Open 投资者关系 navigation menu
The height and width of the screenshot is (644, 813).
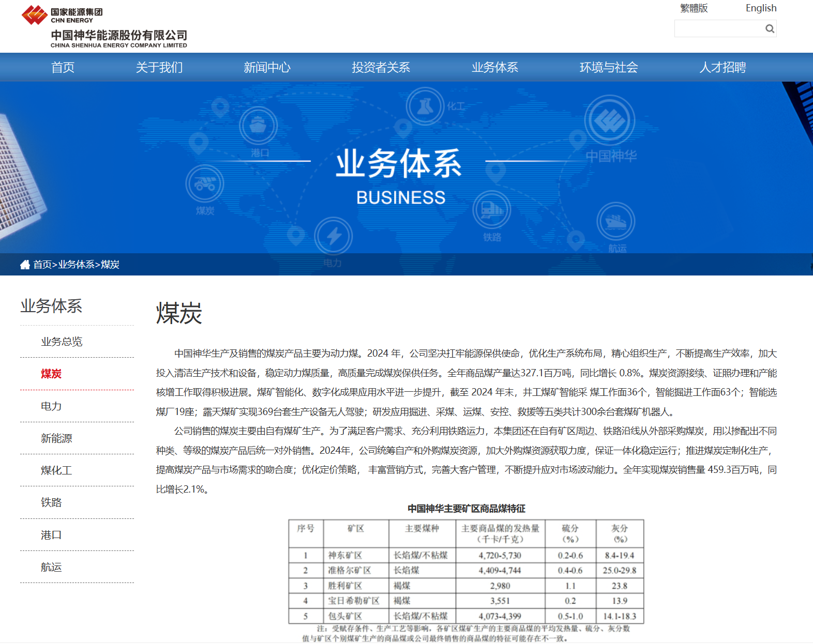coord(381,67)
